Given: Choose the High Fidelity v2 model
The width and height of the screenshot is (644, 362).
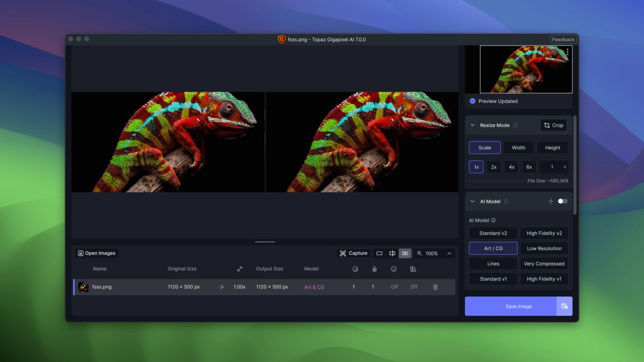Looking at the screenshot, I should point(544,233).
